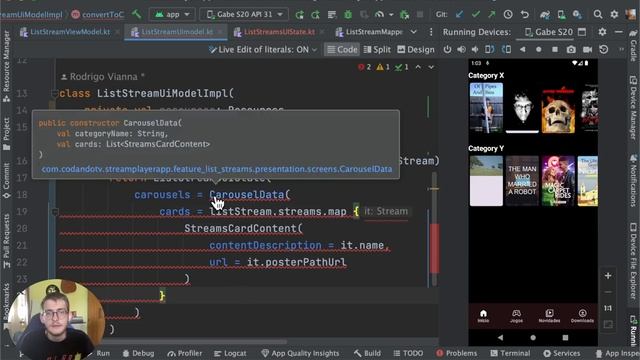Viewport: 640px width, 360px height.
Task: Open the Services tool window
Action: point(562,353)
